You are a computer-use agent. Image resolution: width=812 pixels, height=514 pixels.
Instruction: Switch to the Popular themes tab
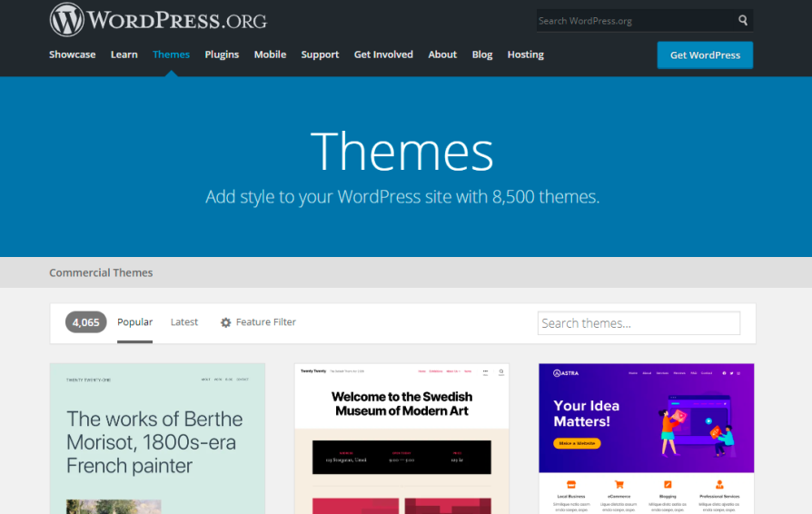pos(134,322)
